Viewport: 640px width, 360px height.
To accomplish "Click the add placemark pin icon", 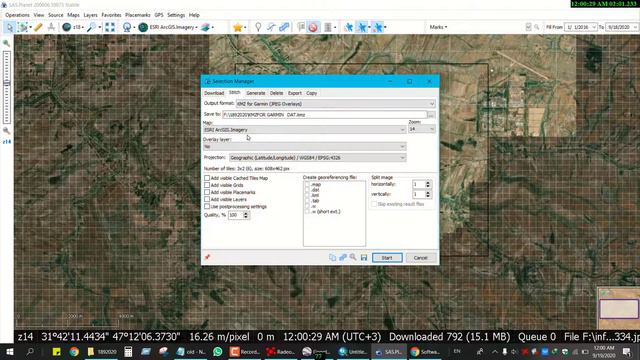I will tap(258, 27).
